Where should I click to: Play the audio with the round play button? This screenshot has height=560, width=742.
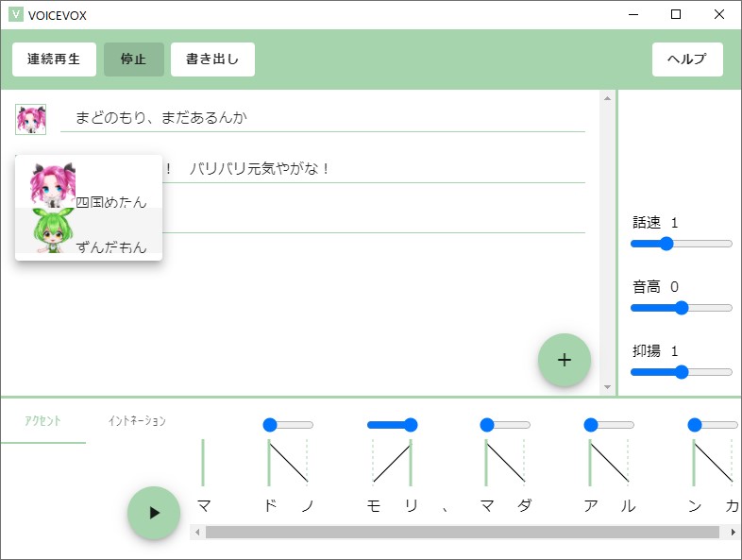click(x=154, y=513)
